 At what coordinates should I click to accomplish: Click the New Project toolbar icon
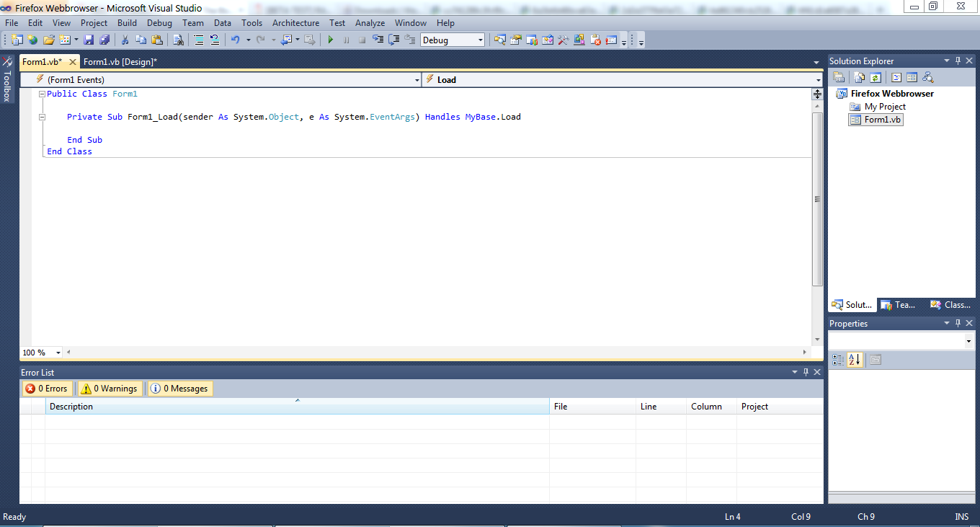pyautogui.click(x=17, y=40)
